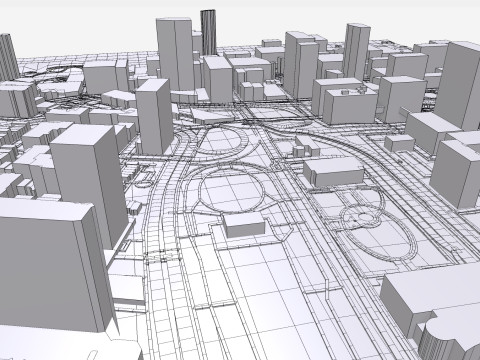Select the dark striped cylindrical skyscraper
Image resolution: width=480 pixels, height=360 pixels.
208,32
